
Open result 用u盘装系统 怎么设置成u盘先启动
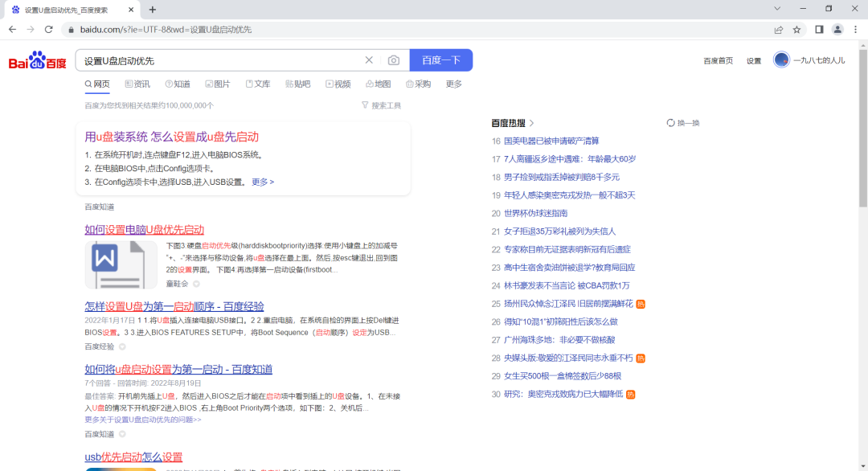point(172,137)
